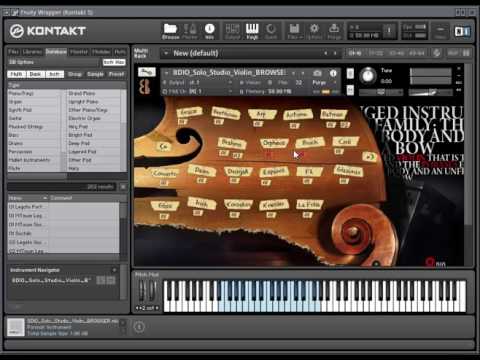
Task: Open the instrument name dropdown arrow
Action: (x=166, y=72)
